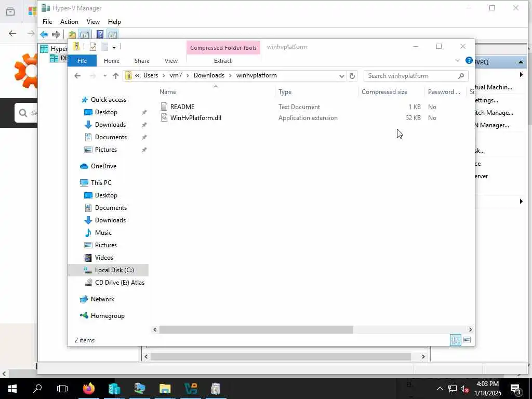The image size is (532, 399).
Task: Click Hyper-V toolbar help question icon
Action: (100, 34)
